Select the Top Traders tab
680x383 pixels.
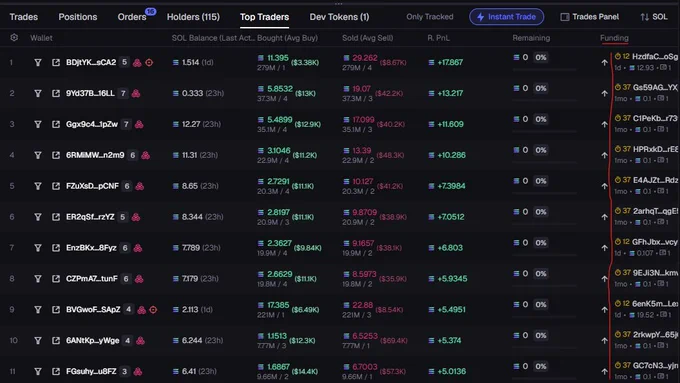[x=265, y=17]
